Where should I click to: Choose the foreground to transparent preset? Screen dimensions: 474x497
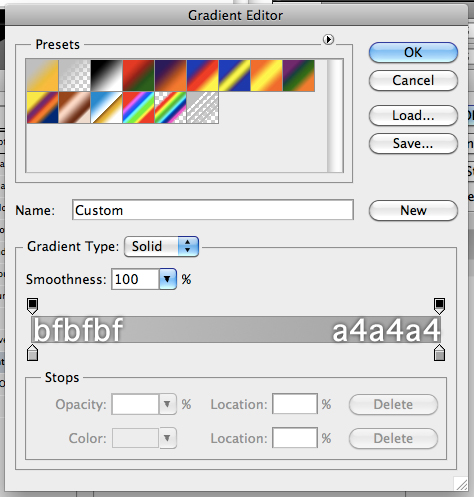click(74, 76)
